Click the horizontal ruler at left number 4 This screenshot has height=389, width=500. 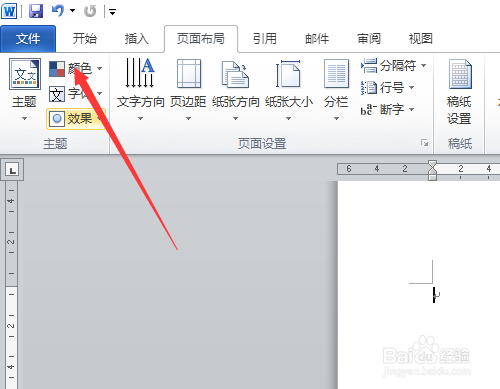tap(377, 169)
